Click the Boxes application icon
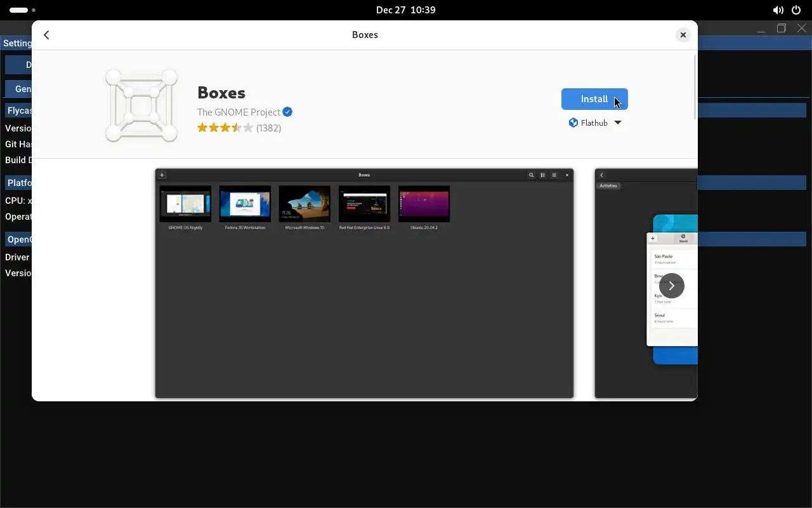812x508 pixels. [141, 105]
